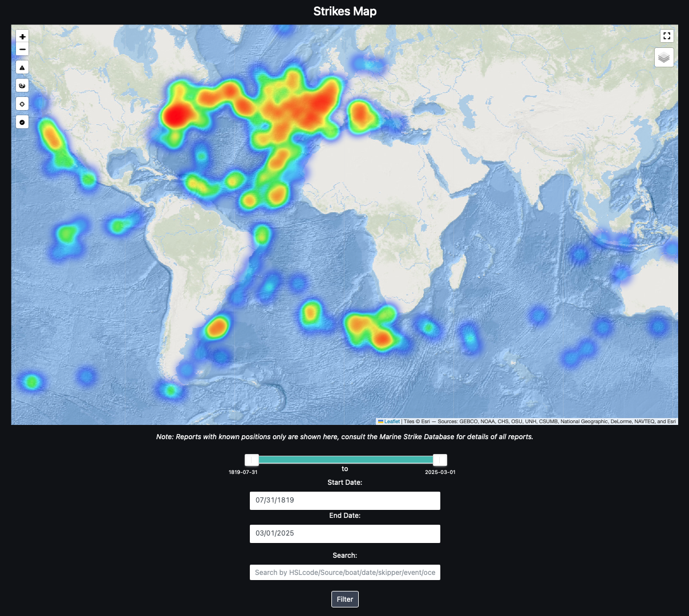This screenshot has height=616, width=689.
Task: Select the whale icon control
Action: [22, 85]
